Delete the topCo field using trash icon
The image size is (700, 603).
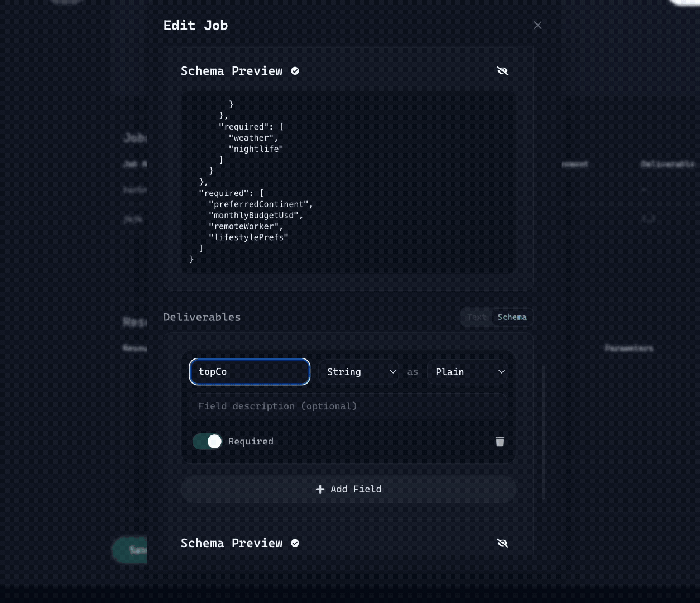tap(500, 442)
